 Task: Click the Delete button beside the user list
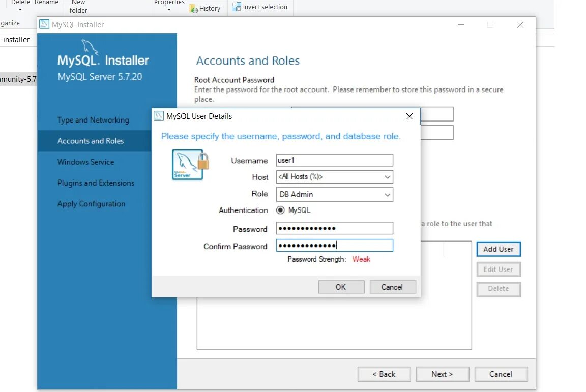coord(499,289)
